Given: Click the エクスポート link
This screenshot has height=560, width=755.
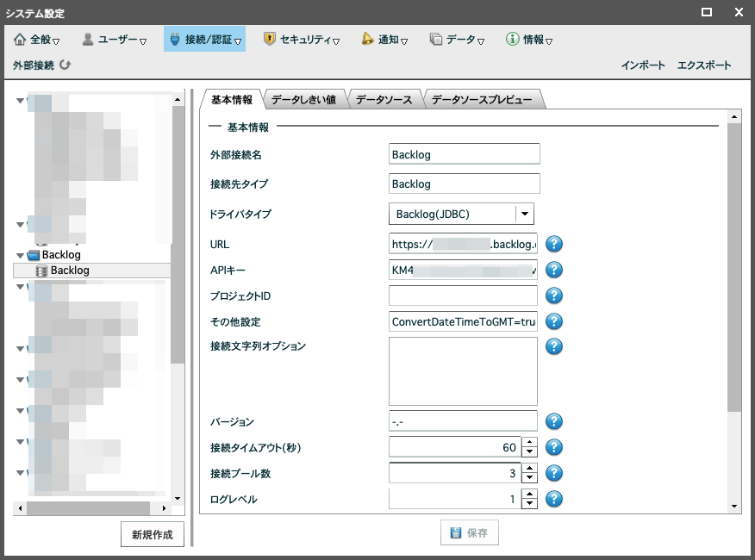Looking at the screenshot, I should pyautogui.click(x=703, y=65).
